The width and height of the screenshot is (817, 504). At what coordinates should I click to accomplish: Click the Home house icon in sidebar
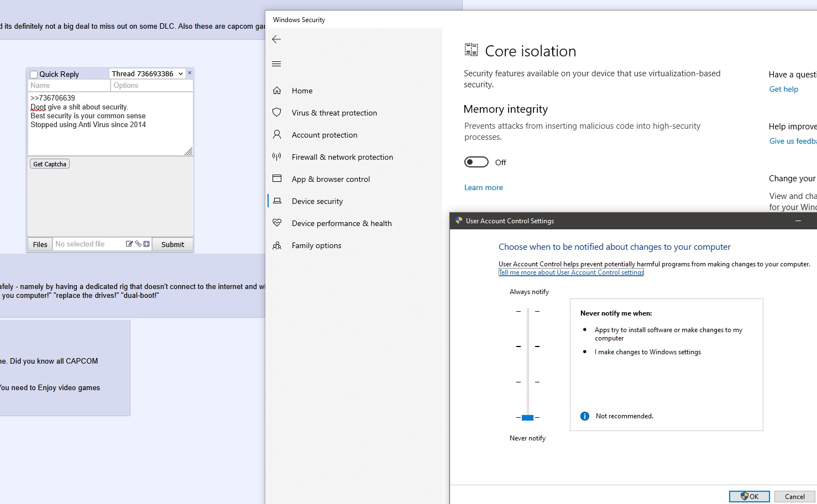[277, 91]
